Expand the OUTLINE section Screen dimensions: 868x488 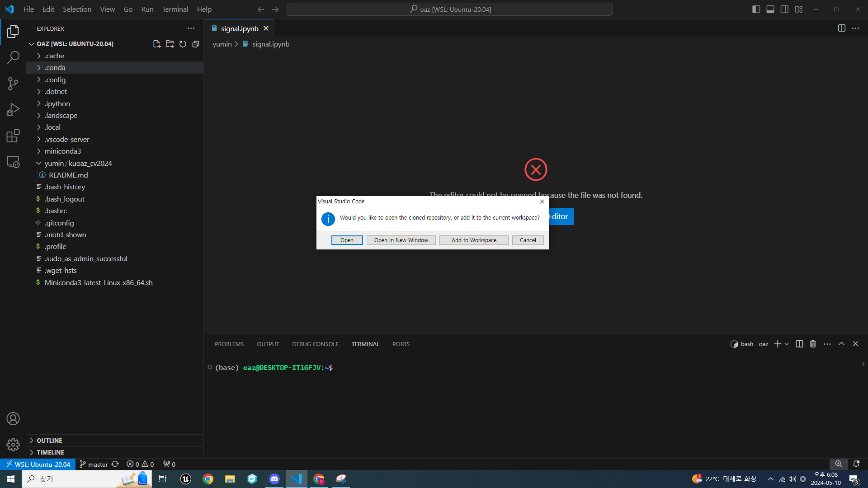49,441
